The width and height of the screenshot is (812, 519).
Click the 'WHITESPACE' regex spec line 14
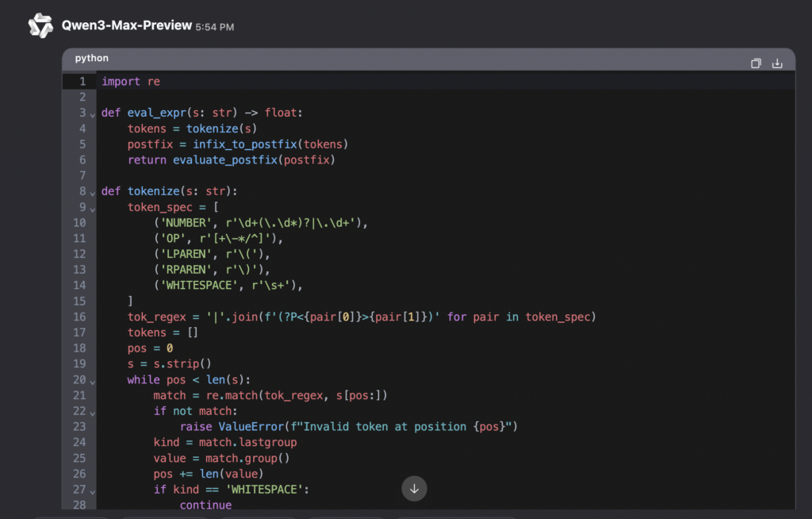coord(228,285)
